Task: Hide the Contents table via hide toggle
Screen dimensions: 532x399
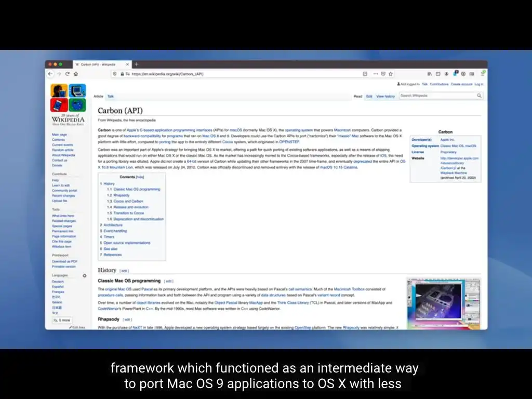Action: point(140,177)
